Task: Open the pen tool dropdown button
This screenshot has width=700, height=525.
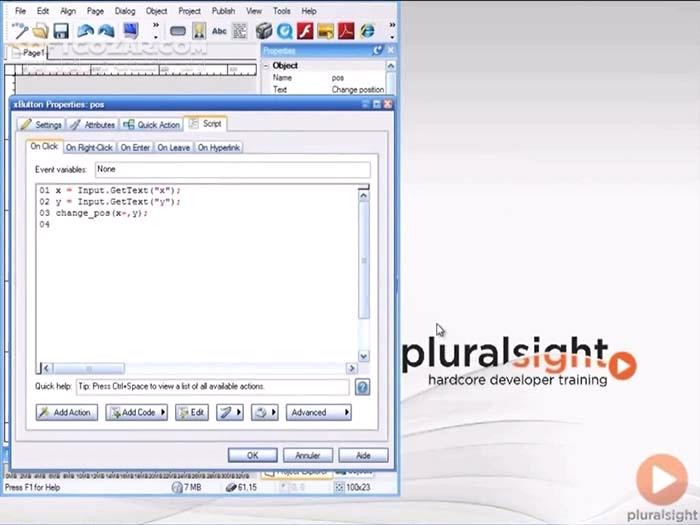Action: tap(229, 412)
